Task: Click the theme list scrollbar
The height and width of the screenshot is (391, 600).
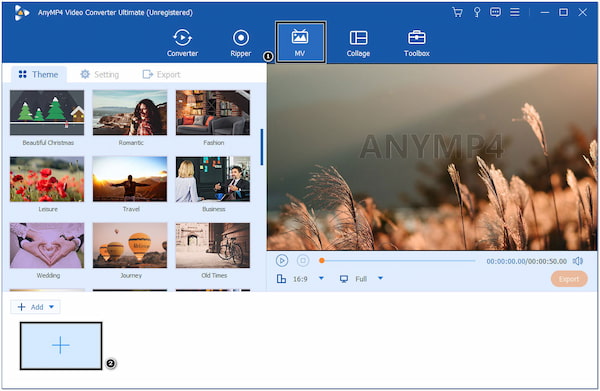Action: tap(262, 147)
